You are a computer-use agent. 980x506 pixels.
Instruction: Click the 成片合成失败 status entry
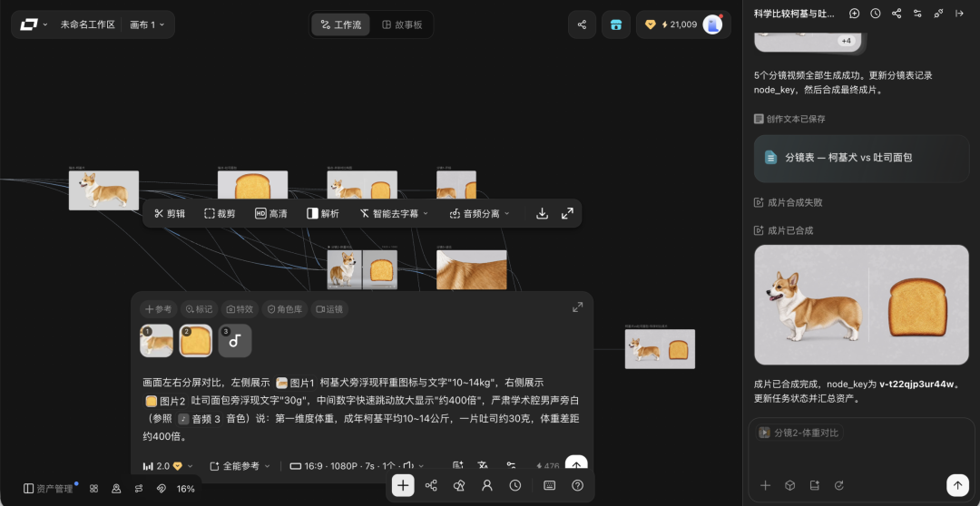(789, 202)
